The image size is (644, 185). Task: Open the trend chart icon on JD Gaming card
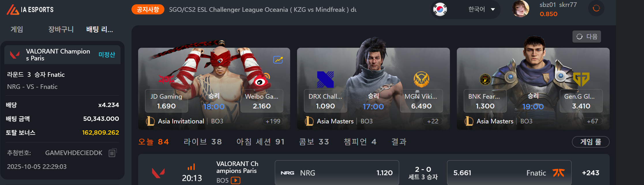(278, 60)
